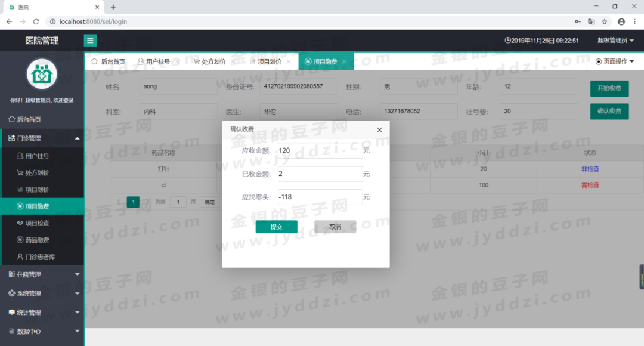
Task: Click the page number jump input
Action: (x=178, y=202)
